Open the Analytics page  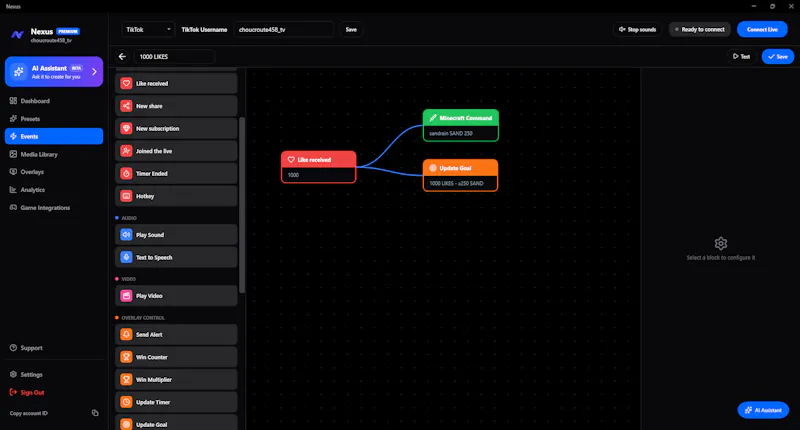pyautogui.click(x=54, y=190)
